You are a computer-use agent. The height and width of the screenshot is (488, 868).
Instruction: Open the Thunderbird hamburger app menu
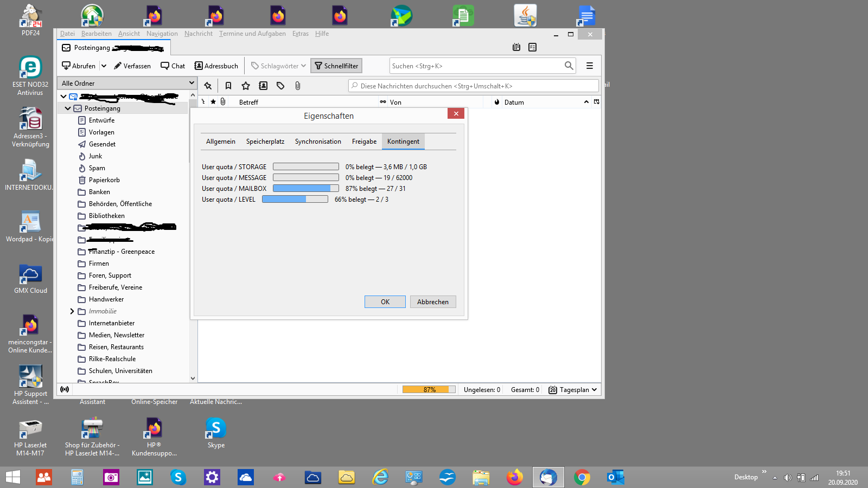590,66
